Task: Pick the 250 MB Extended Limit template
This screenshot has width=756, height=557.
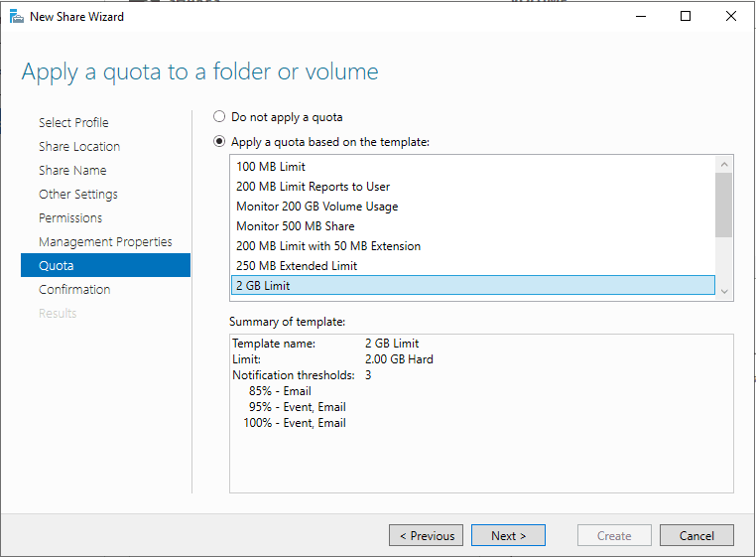Action: [x=297, y=266]
